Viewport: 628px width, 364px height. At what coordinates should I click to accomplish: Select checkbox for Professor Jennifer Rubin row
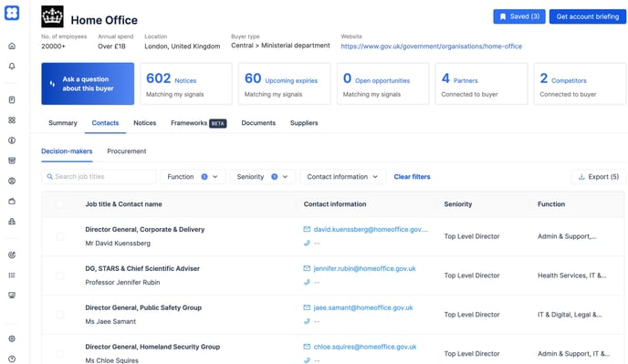pyautogui.click(x=59, y=276)
